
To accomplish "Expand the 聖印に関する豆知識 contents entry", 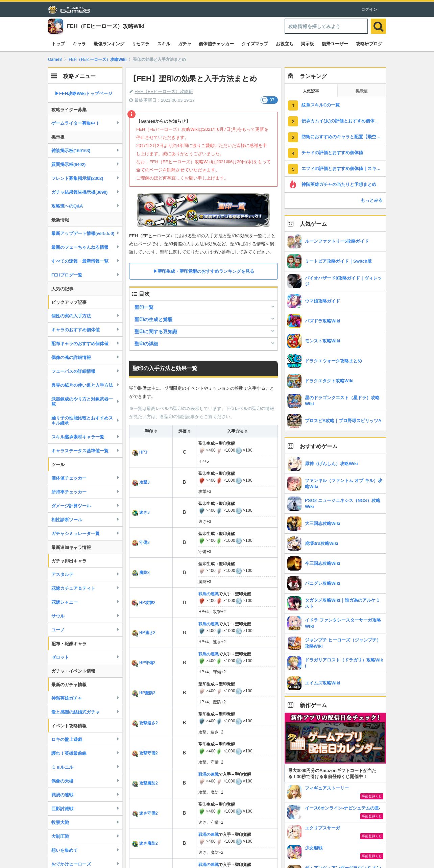I will pos(203,331).
